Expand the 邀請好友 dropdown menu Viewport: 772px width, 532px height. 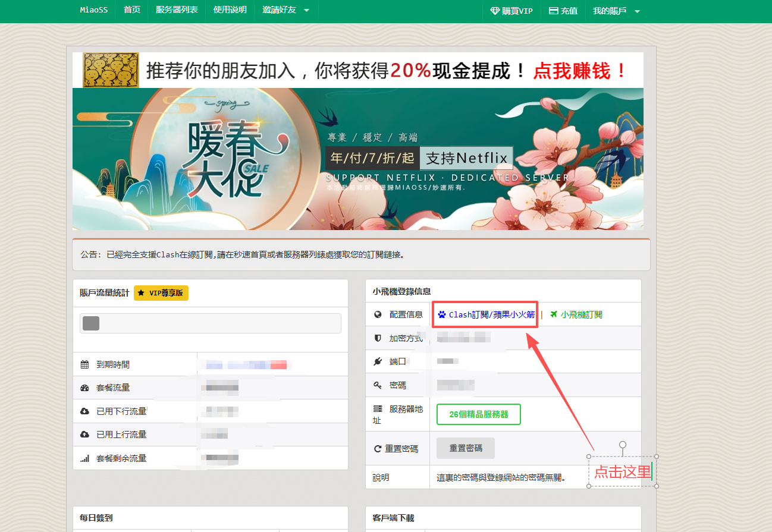pyautogui.click(x=286, y=10)
